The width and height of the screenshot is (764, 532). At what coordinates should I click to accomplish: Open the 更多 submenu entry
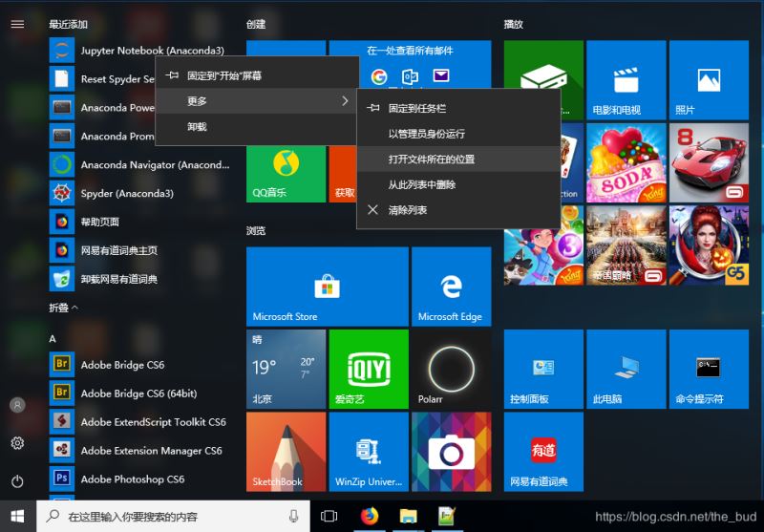tap(257, 101)
